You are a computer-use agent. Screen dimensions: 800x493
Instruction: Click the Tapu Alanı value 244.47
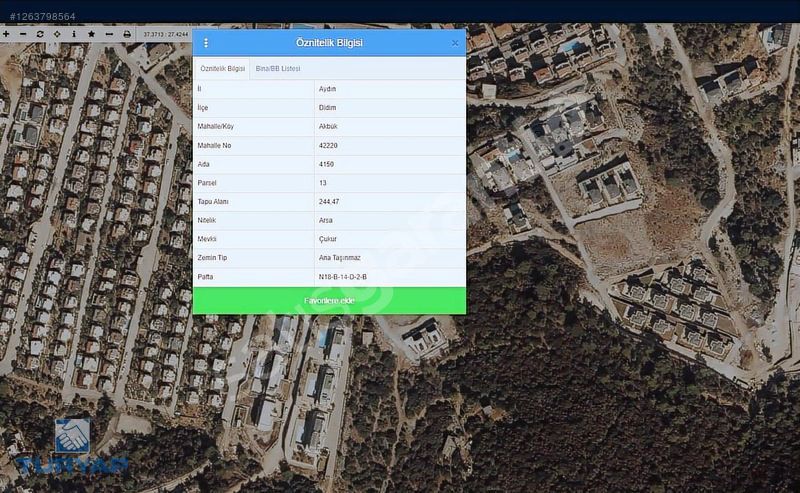pyautogui.click(x=329, y=202)
